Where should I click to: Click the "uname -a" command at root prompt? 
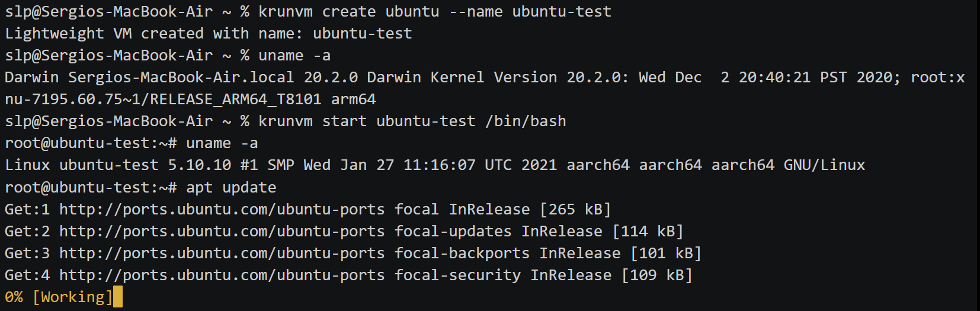click(222, 143)
